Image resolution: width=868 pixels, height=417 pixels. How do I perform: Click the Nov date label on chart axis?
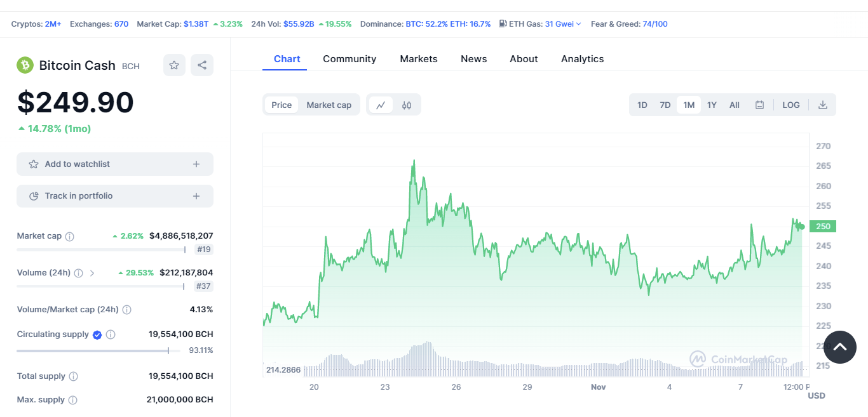[x=599, y=387]
